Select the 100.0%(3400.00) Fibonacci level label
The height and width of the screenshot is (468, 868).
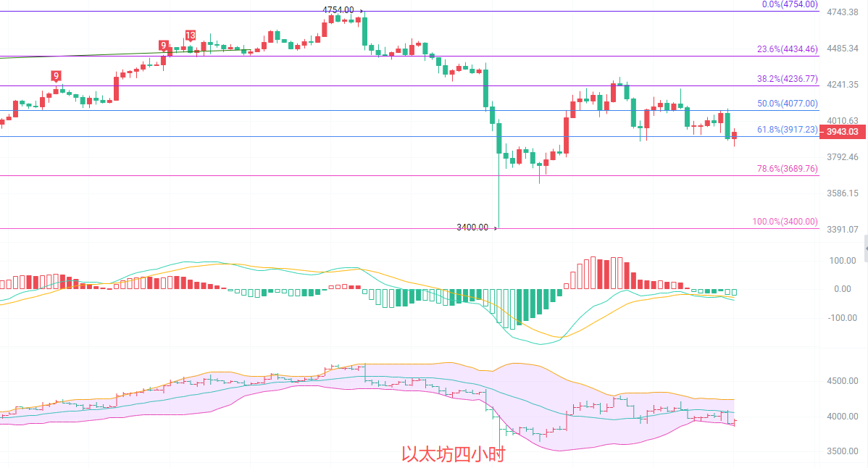[x=785, y=221]
